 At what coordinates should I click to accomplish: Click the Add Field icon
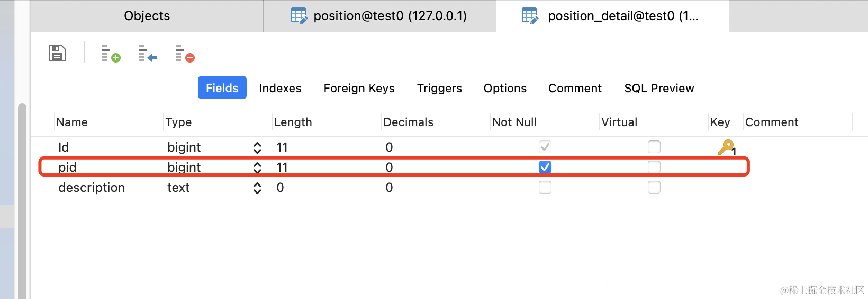(x=110, y=53)
